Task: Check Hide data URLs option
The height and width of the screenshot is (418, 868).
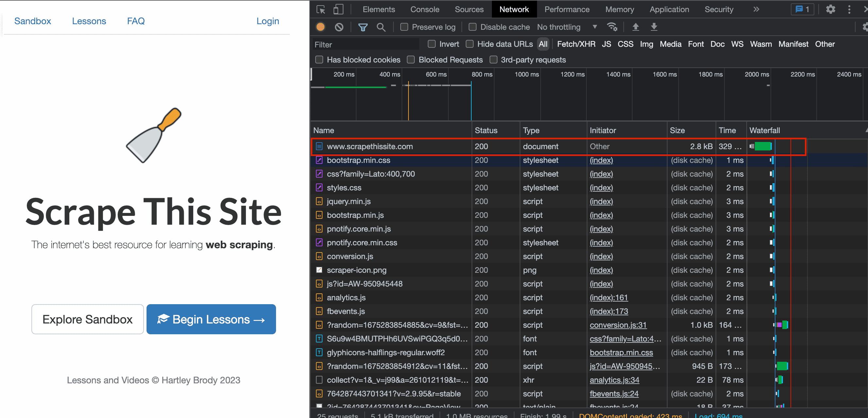Action: coord(469,44)
